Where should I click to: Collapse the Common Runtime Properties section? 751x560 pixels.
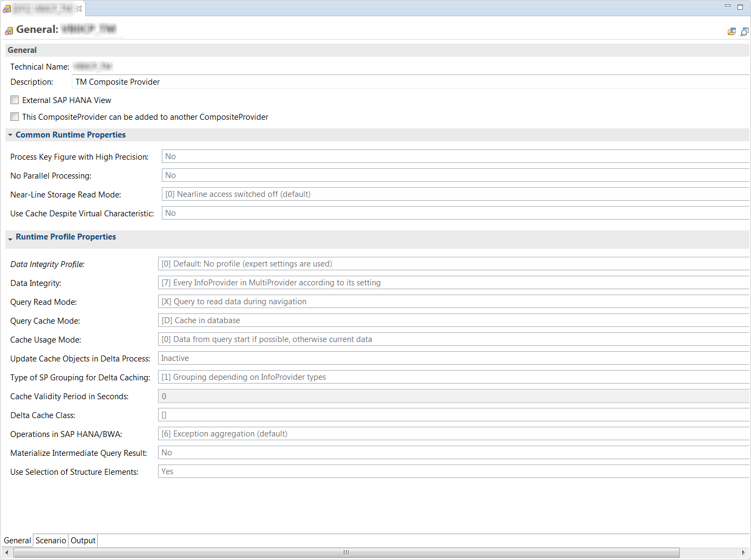(x=10, y=135)
